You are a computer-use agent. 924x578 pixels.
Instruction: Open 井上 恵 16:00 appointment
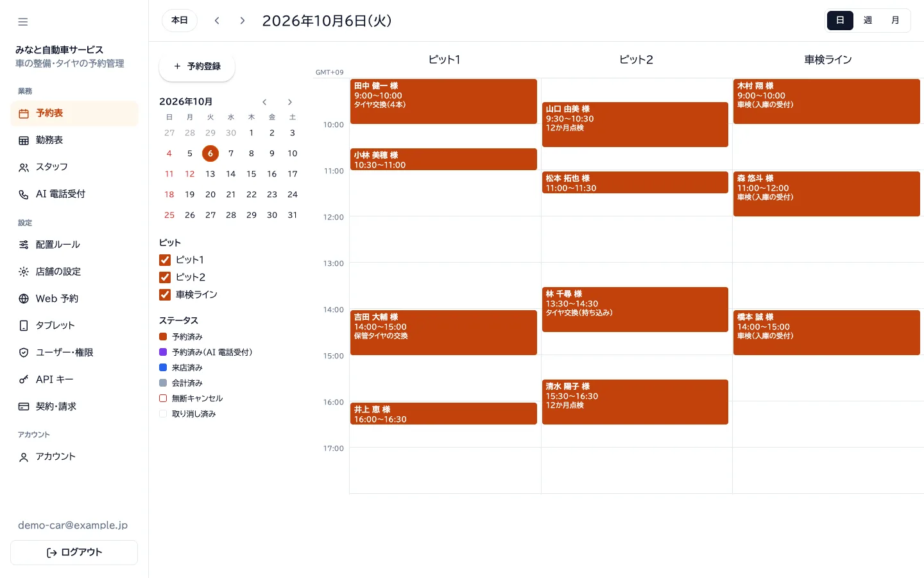[443, 414]
